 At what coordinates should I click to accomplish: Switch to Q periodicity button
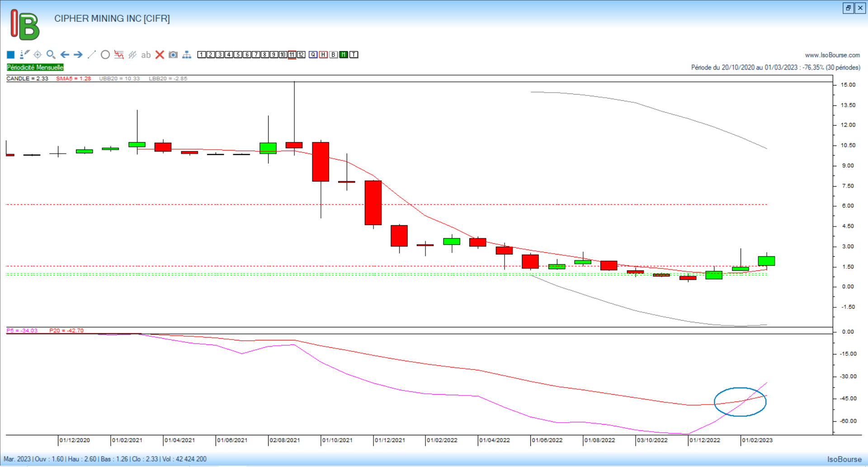313,55
